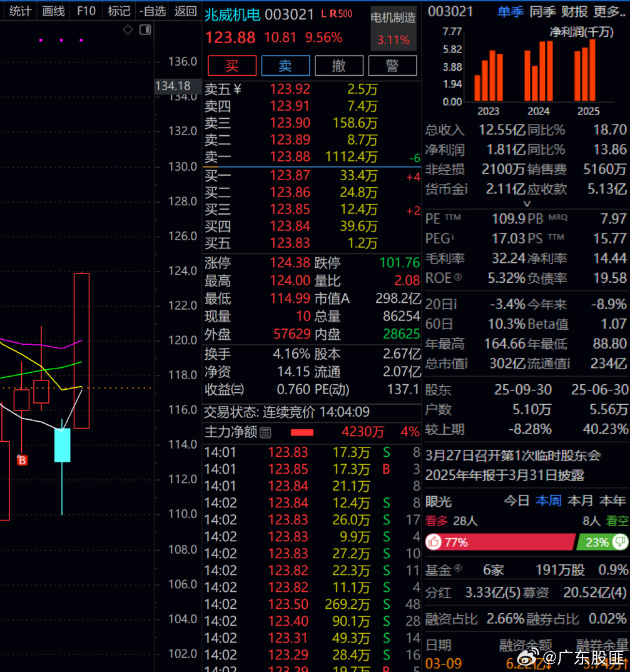Click the 警 alert button

pyautogui.click(x=392, y=66)
